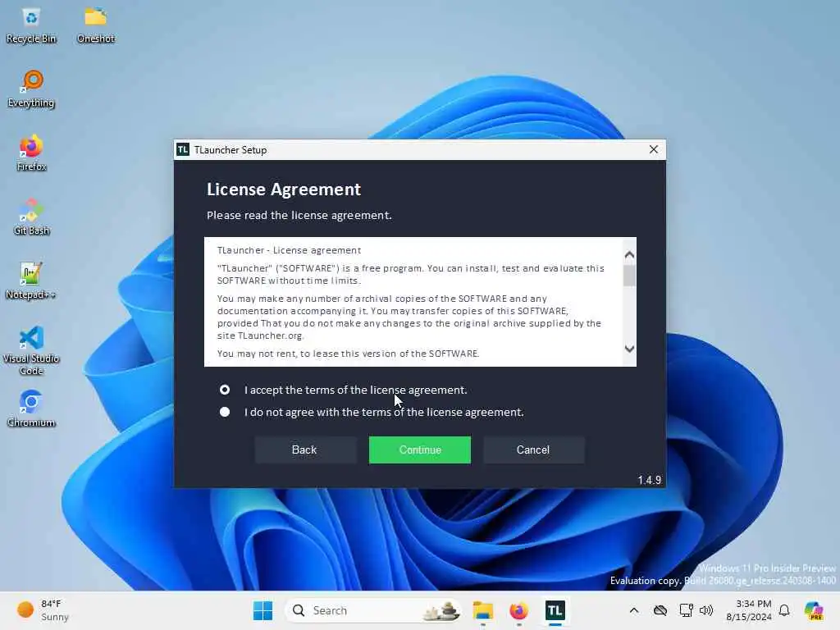Image resolution: width=840 pixels, height=630 pixels.
Task: Open the network tray icon
Action: [x=687, y=610]
